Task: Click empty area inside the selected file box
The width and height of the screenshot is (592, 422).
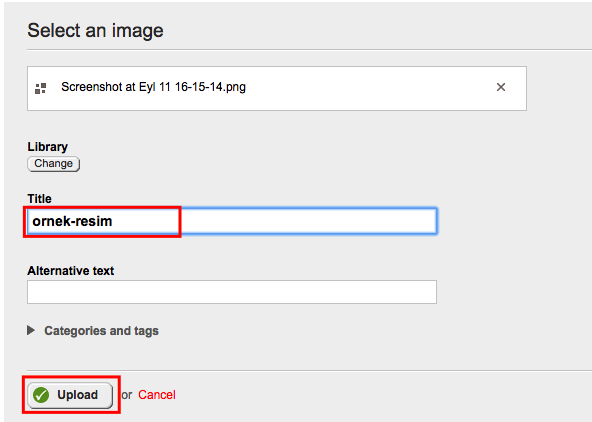Action: point(370,88)
